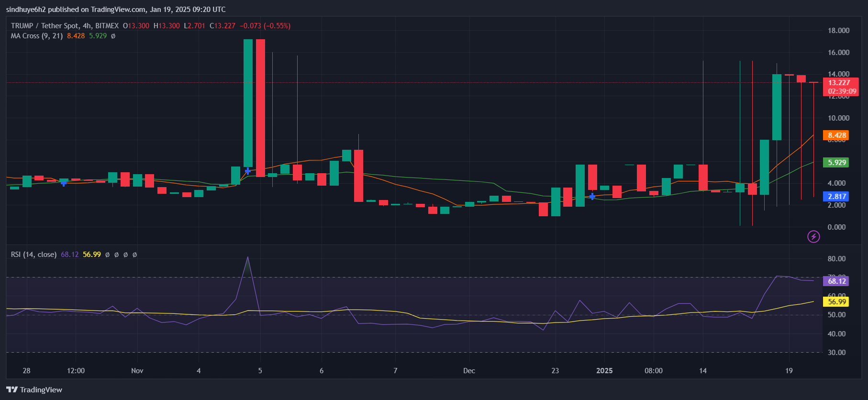
Task: Click the 68.12 value in RSI legend
Action: click(x=70, y=255)
